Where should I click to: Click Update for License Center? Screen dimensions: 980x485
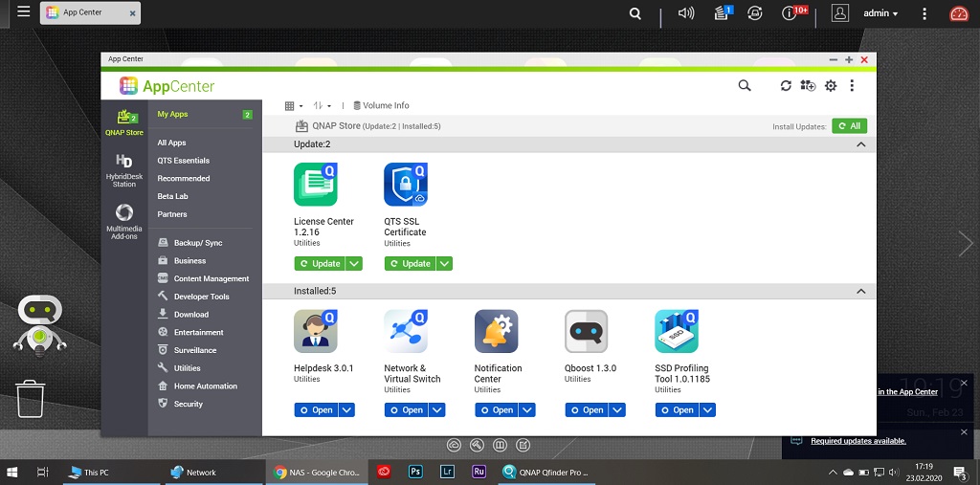click(x=320, y=264)
